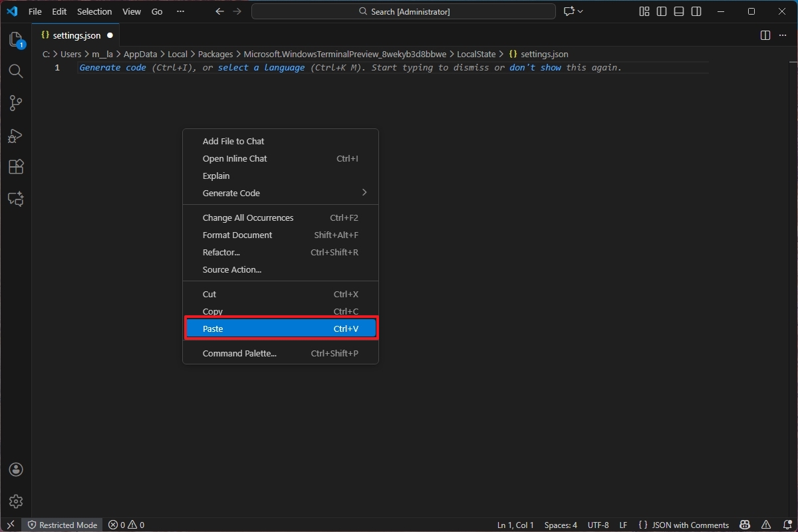Toggle the bottom panel layout button
Screen dimensions: 798x532
(679, 11)
